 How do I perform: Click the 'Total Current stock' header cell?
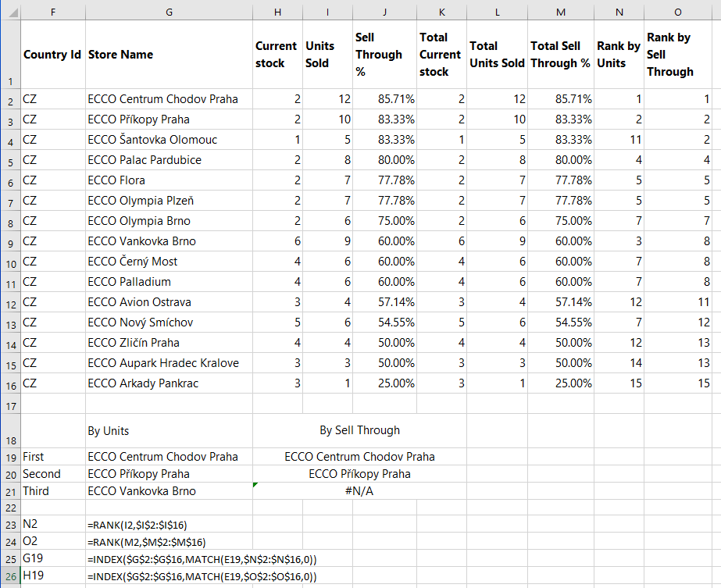tap(441, 55)
